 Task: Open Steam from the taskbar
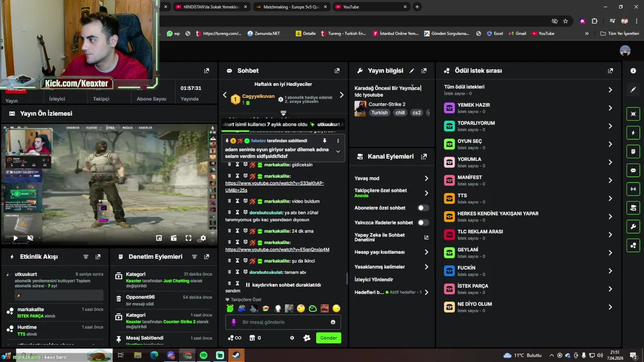point(236,355)
